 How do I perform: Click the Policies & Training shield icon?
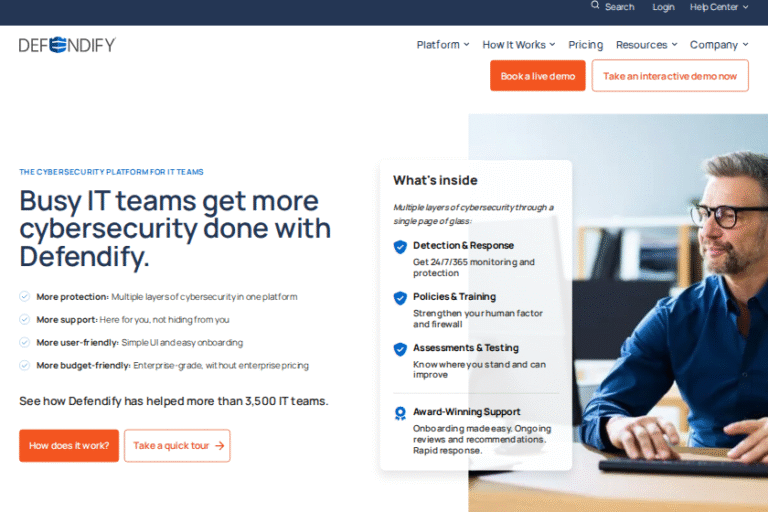pos(400,298)
